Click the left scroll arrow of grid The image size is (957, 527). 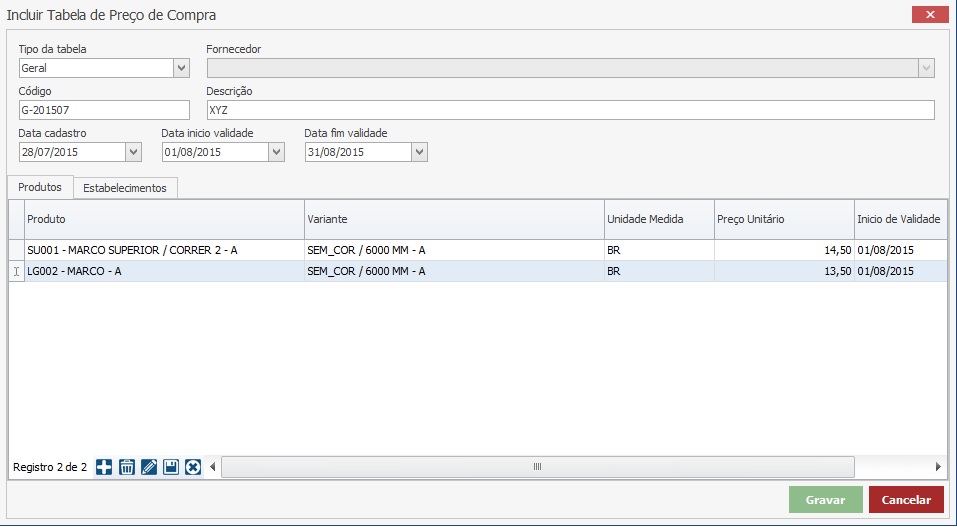[x=212, y=467]
